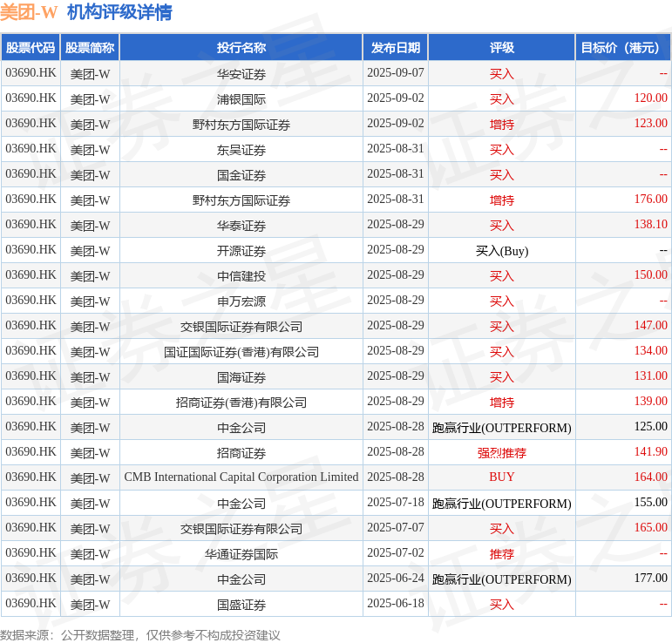672x643 pixels.
Task: Click date 2025-07-02
Action: click(x=396, y=553)
